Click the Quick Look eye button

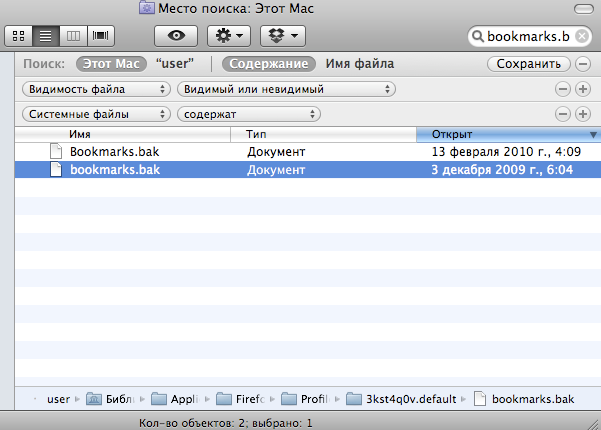coord(177,35)
